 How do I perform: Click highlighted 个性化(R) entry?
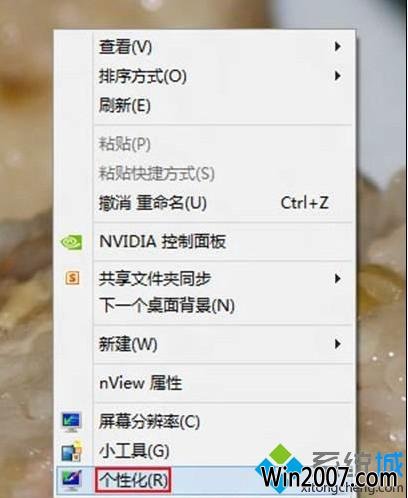(133, 480)
